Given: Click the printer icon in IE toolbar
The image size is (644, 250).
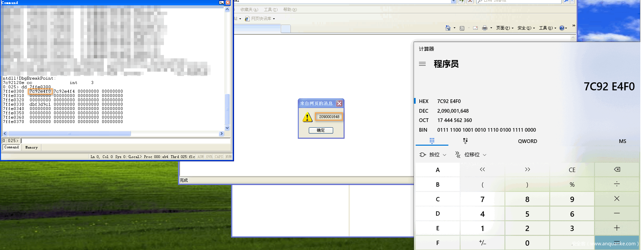Looking at the screenshot, I should (x=485, y=28).
